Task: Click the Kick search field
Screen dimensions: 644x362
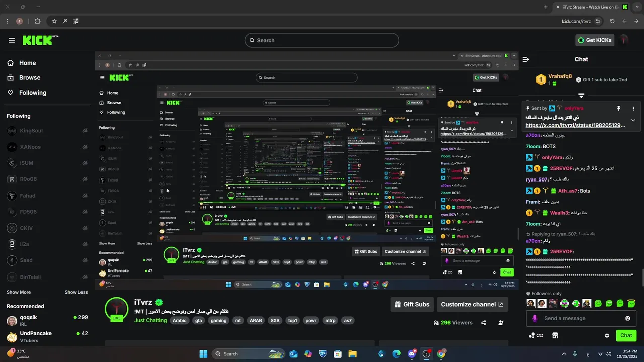Action: click(322, 40)
